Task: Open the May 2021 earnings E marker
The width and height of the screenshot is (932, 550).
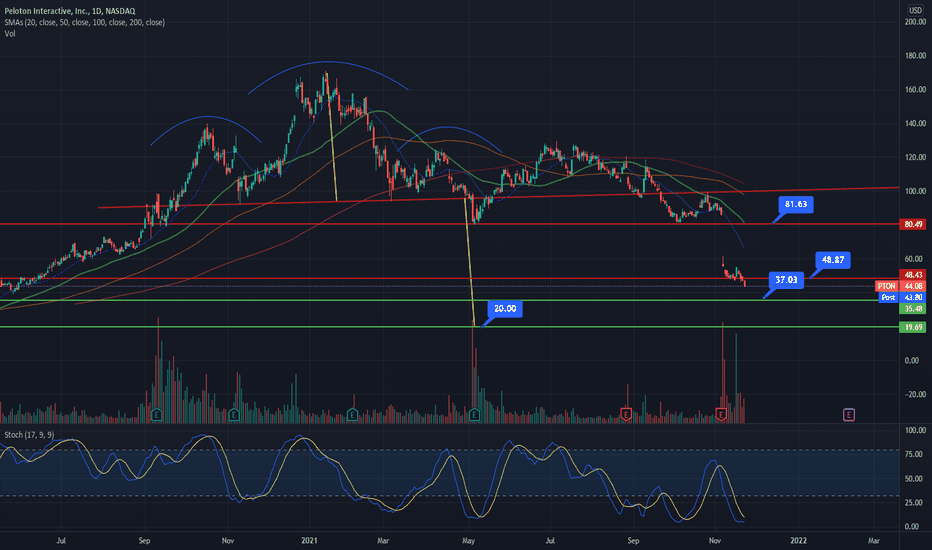Action: (x=474, y=414)
